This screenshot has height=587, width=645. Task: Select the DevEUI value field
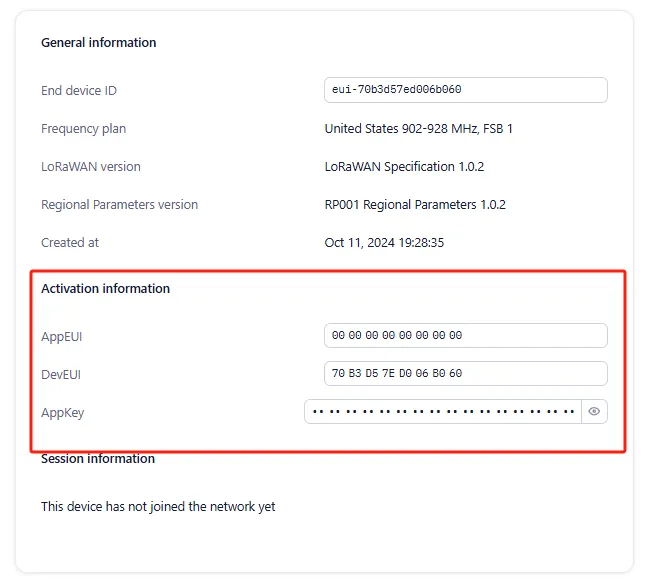point(466,374)
